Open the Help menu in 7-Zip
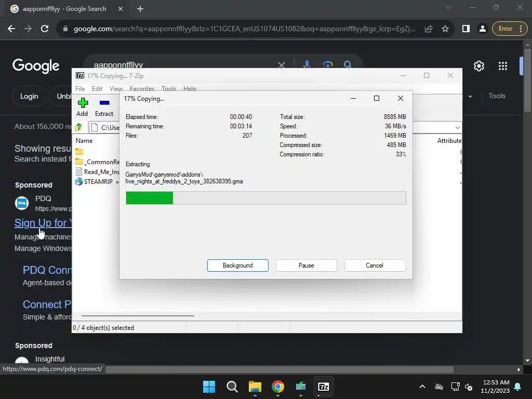This screenshot has height=399, width=532. coord(190,88)
